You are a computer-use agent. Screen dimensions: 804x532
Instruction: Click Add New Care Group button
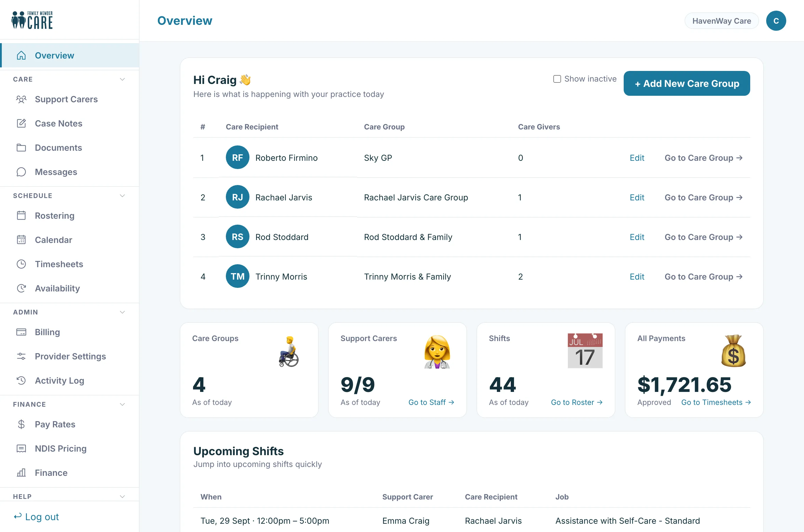pyautogui.click(x=687, y=83)
